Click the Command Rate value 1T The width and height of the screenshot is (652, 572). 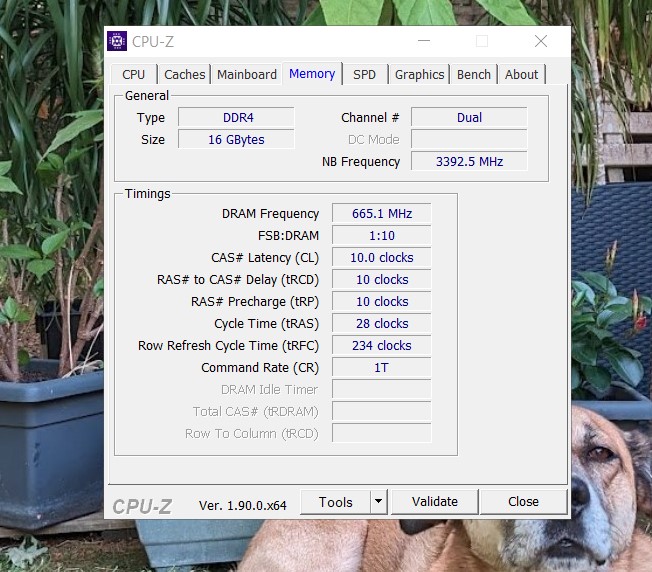click(x=382, y=368)
